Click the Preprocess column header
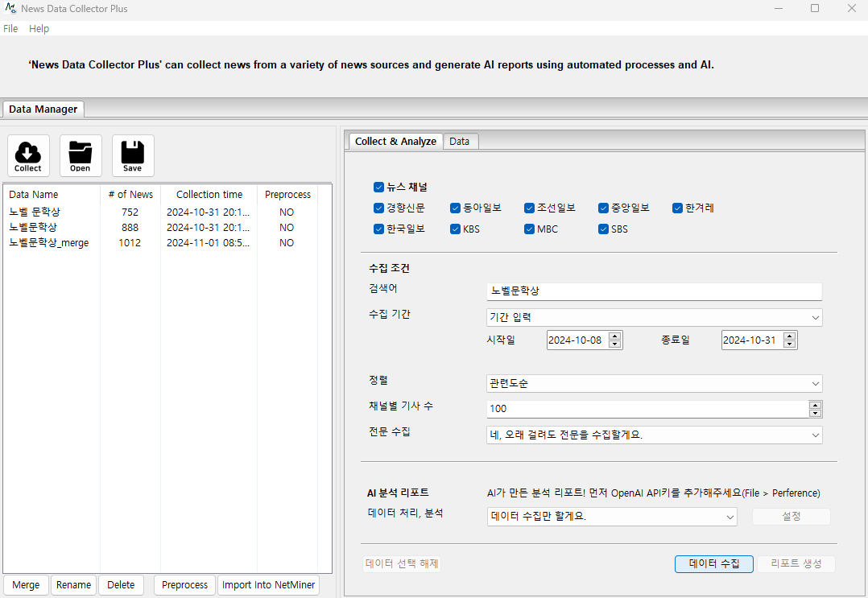This screenshot has height=598, width=868. 288,195
